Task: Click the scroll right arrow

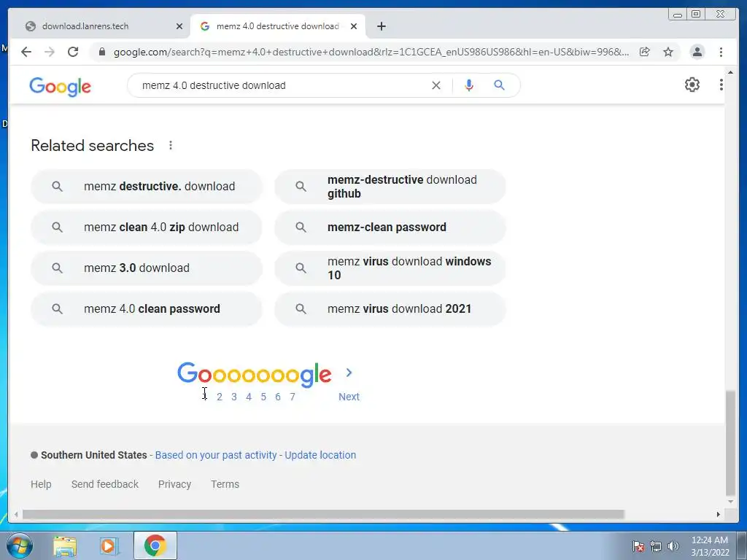Action: (719, 514)
